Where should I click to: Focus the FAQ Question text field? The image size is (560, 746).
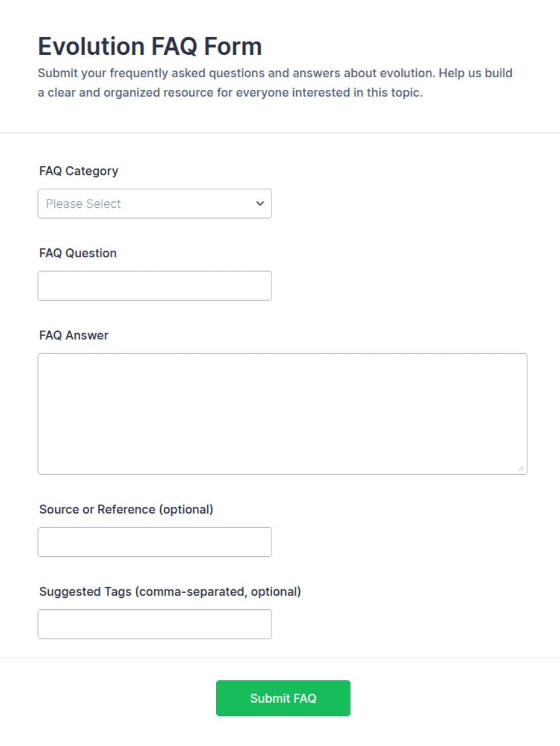tap(155, 286)
